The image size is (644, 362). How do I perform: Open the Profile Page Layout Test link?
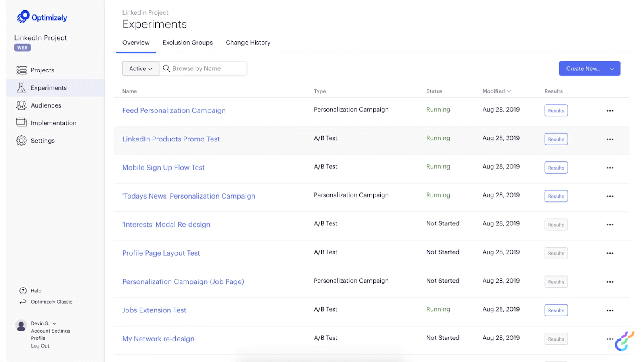[161, 253]
